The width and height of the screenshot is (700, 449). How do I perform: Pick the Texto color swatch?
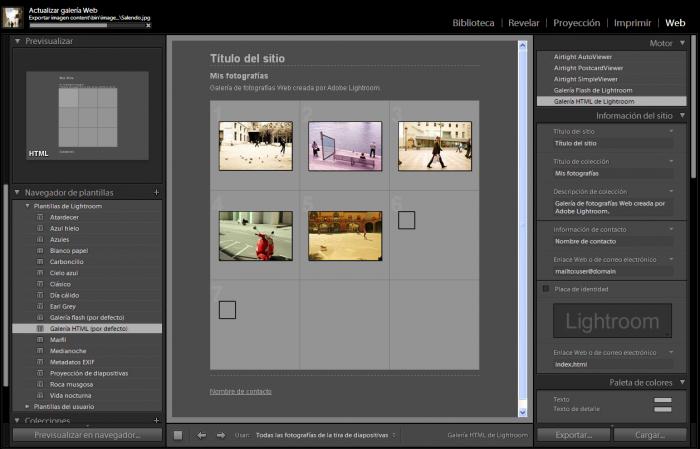pos(661,400)
